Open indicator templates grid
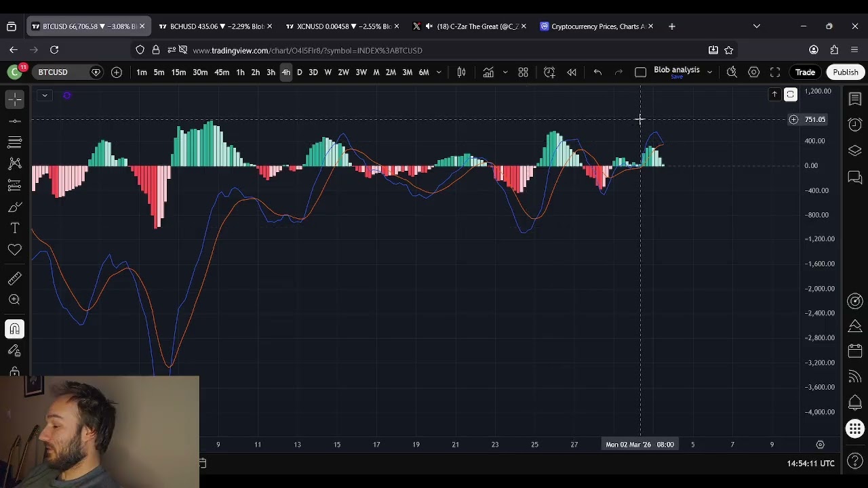The image size is (868, 488). point(523,72)
